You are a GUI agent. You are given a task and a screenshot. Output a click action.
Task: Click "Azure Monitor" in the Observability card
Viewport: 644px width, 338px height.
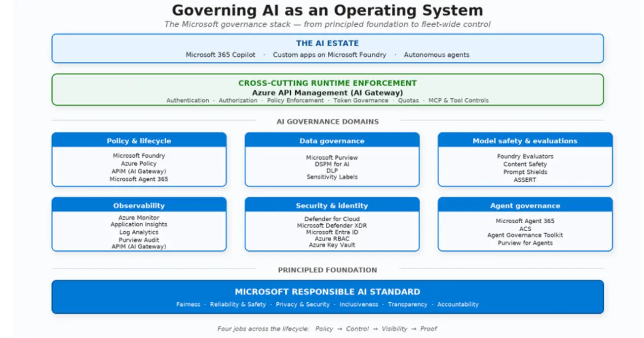tap(139, 218)
